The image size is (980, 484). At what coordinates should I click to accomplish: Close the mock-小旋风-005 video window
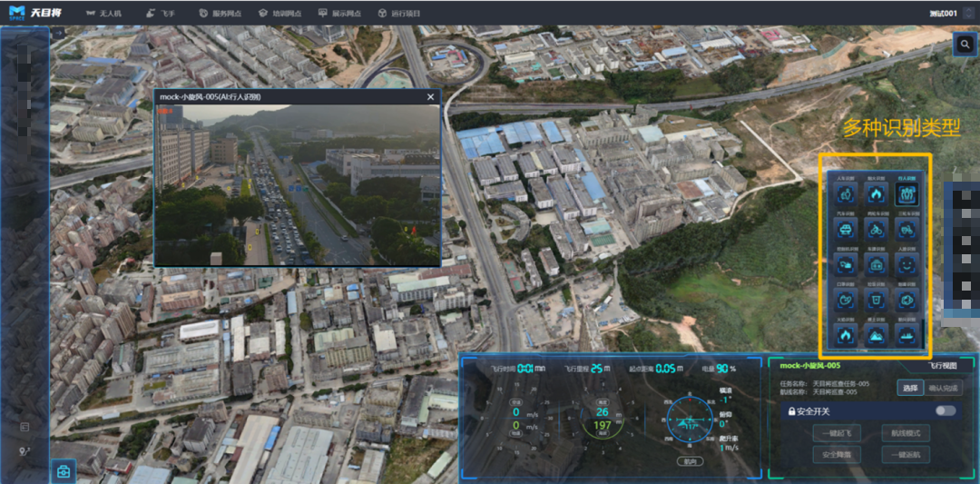pos(431,96)
